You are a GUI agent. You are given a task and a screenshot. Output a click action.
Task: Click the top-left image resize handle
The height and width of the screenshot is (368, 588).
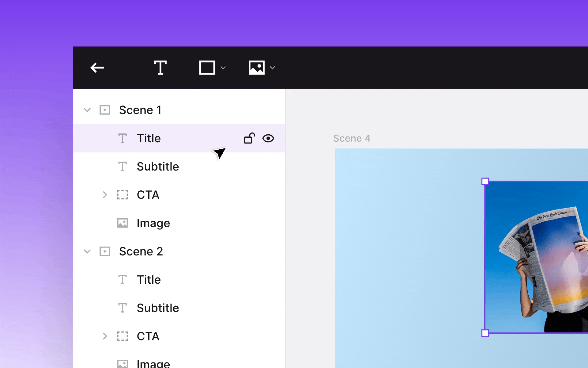[x=485, y=182]
